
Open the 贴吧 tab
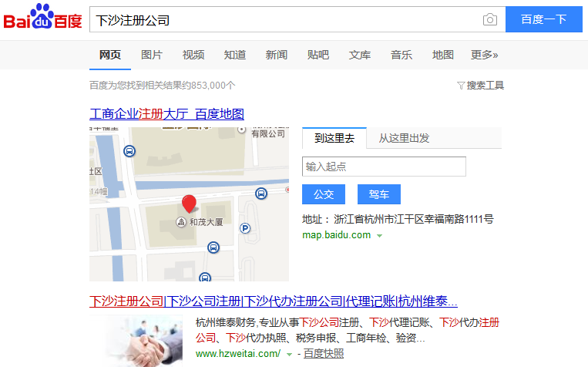318,56
